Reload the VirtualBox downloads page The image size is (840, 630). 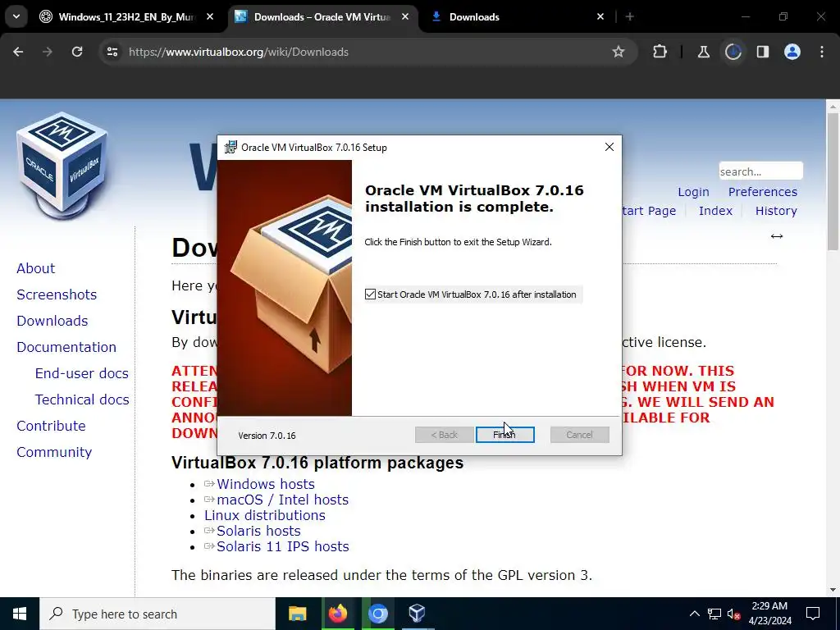[x=77, y=52]
